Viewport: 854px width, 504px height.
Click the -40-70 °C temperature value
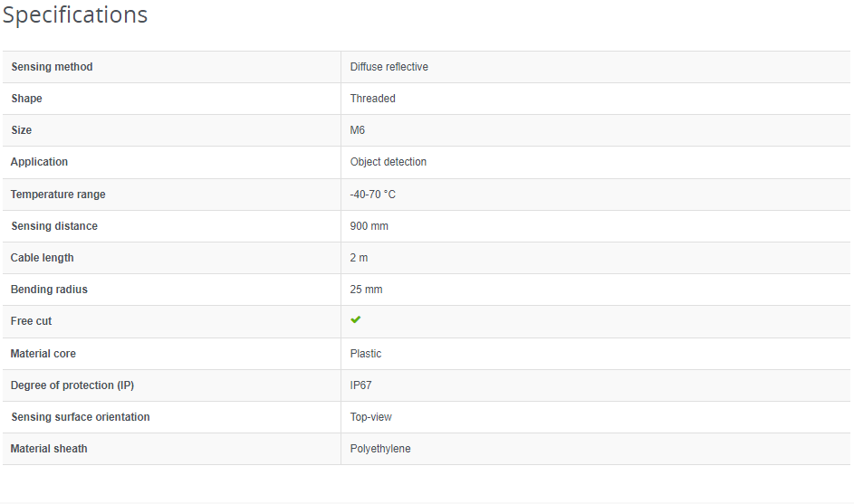[x=373, y=195]
